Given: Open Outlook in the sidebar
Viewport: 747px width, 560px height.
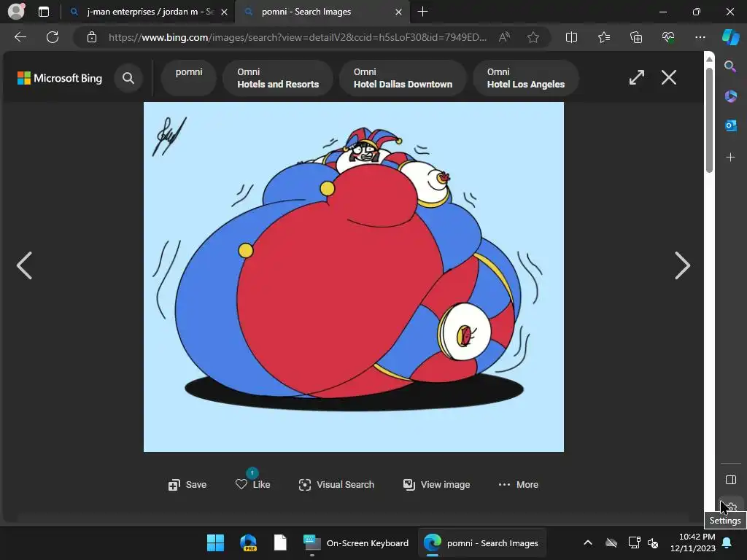Looking at the screenshot, I should click(x=730, y=125).
